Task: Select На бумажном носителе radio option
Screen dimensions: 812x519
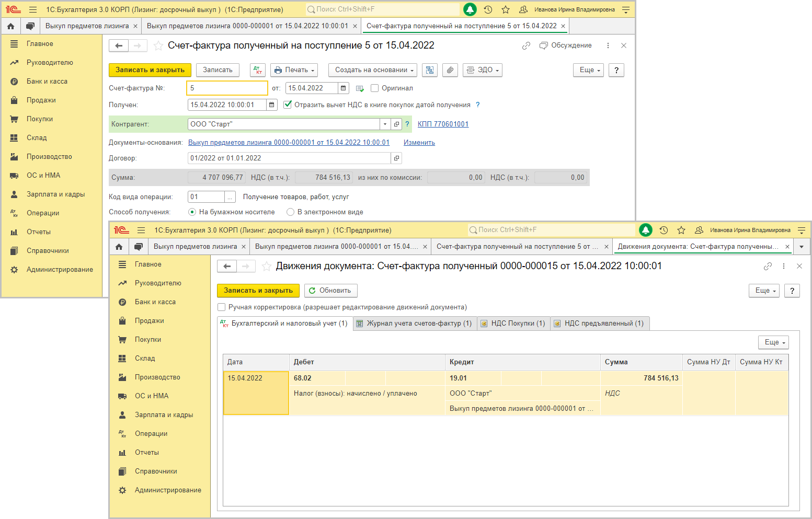Action: pyautogui.click(x=192, y=212)
